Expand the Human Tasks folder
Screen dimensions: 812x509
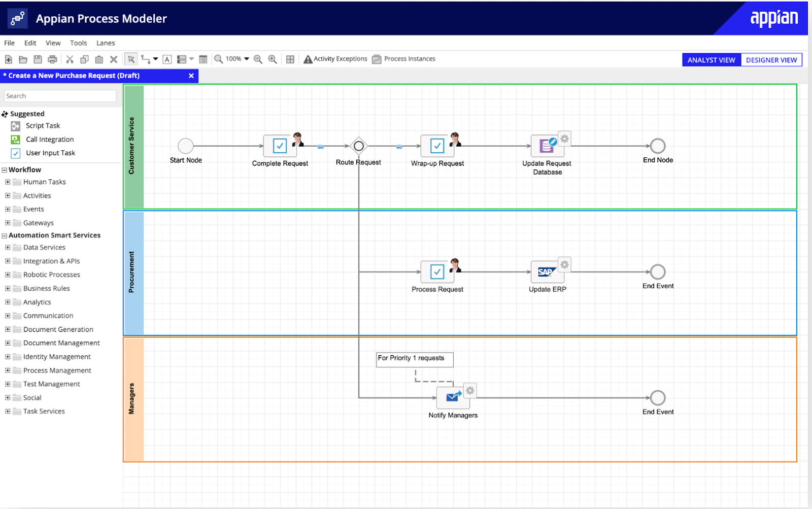tap(8, 182)
